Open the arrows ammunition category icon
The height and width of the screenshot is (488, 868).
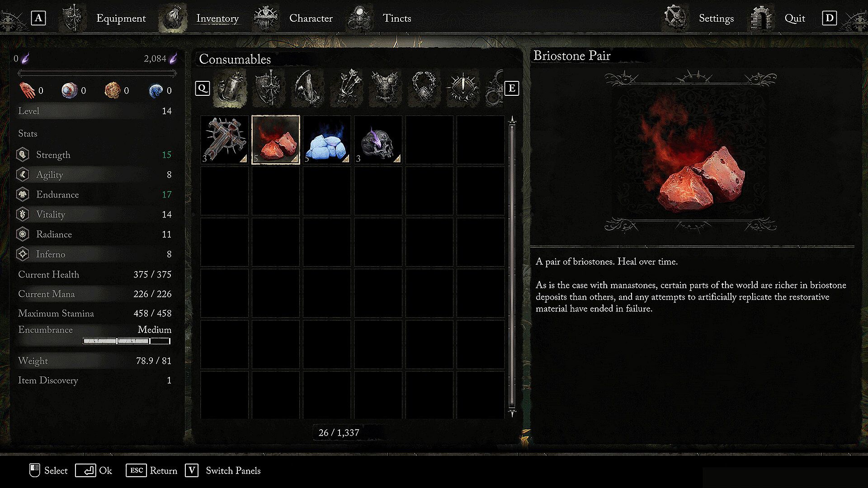pos(347,88)
